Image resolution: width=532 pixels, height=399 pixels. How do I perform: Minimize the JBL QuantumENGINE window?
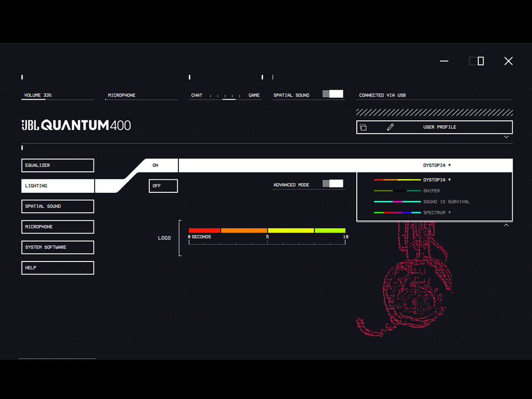(x=444, y=61)
